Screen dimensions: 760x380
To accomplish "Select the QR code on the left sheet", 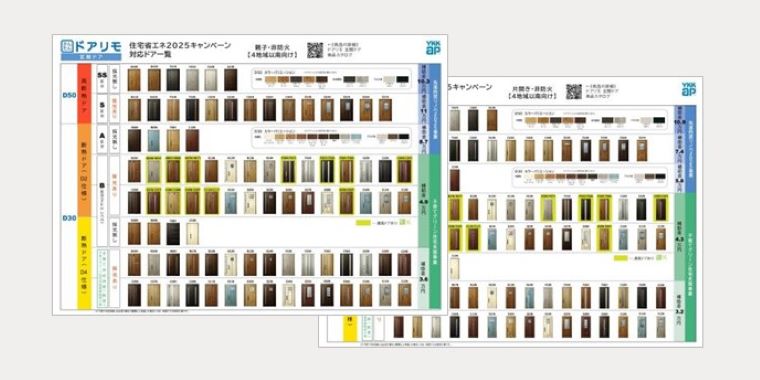I will 315,50.
